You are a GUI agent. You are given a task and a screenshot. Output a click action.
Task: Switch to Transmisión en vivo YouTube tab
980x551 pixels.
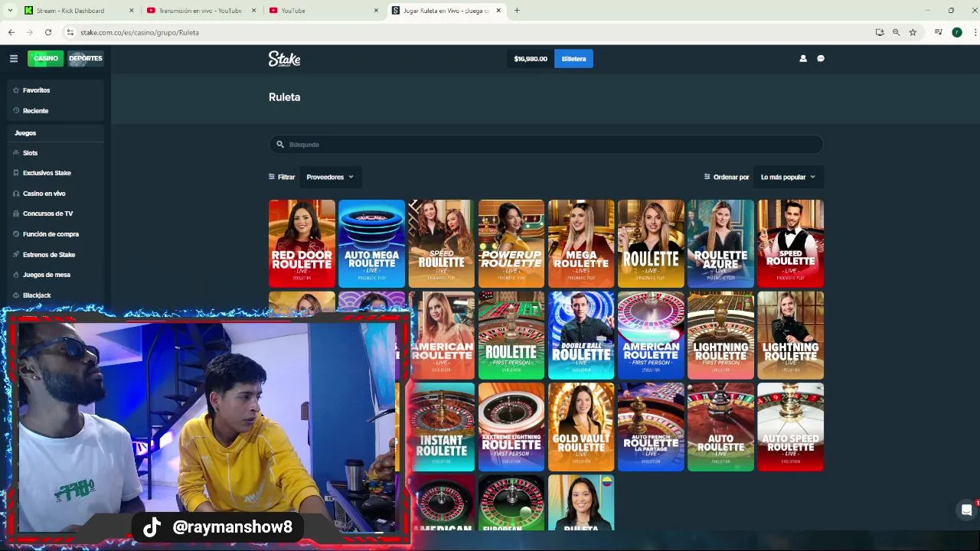(201, 11)
